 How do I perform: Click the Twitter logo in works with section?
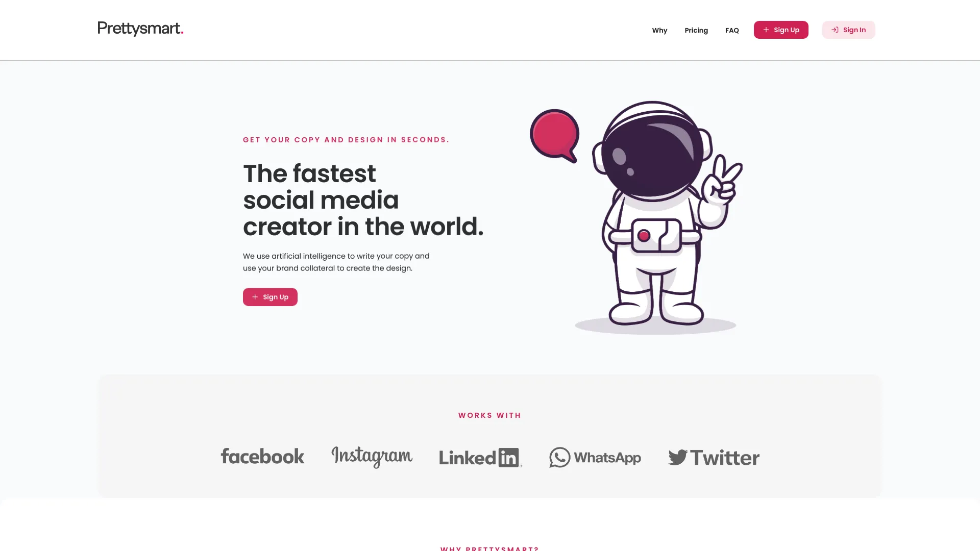tap(713, 457)
